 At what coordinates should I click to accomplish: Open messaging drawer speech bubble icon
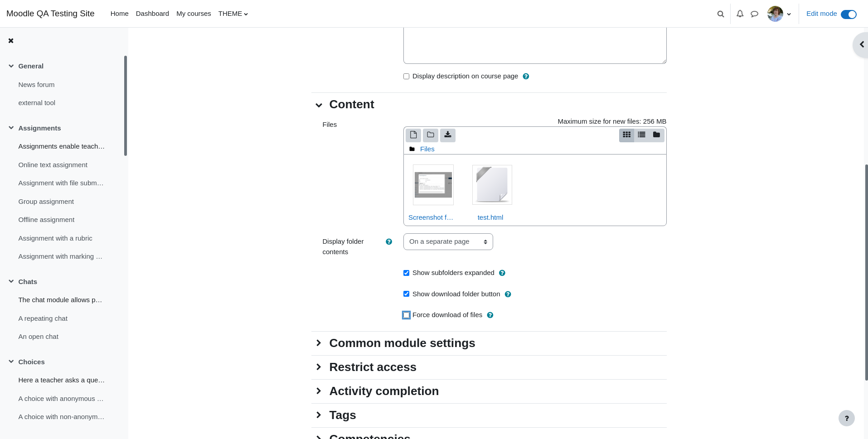point(754,14)
